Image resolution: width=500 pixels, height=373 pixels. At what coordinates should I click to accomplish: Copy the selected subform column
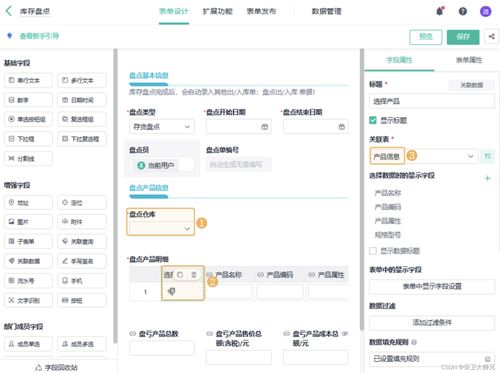tap(180, 275)
